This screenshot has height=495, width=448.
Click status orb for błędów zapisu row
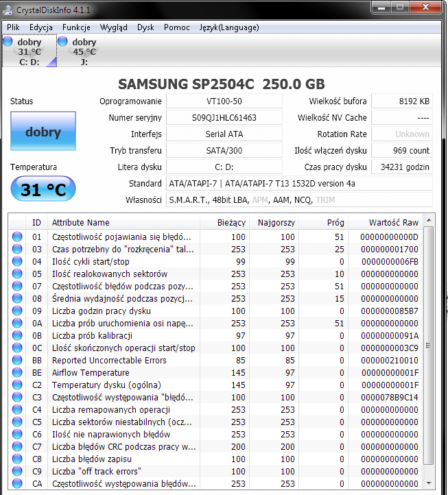click(17, 459)
